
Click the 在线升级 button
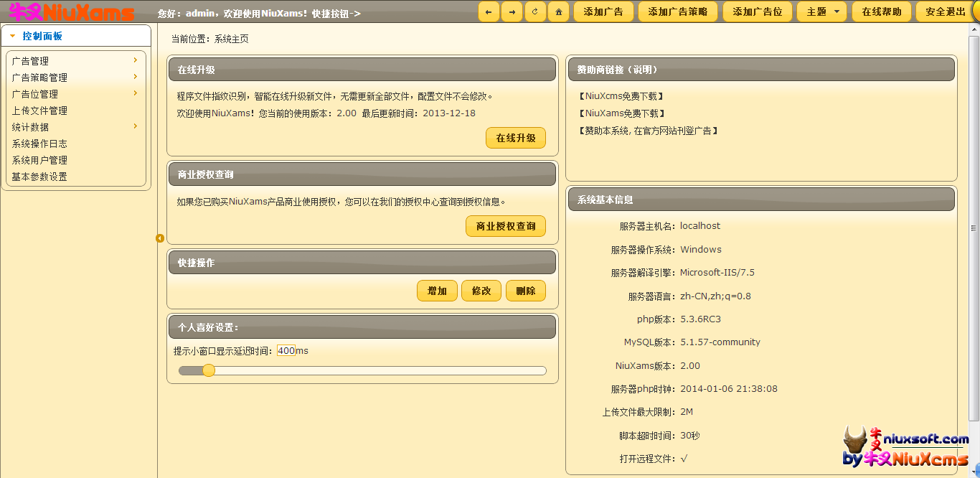[x=516, y=138]
